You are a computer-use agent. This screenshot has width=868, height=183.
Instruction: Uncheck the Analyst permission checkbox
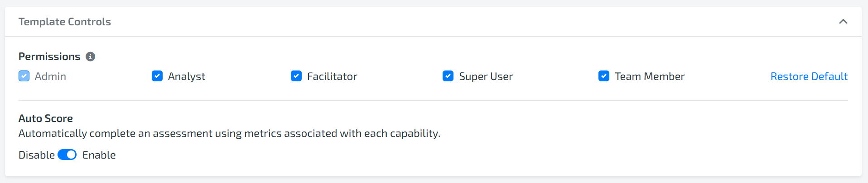point(157,76)
